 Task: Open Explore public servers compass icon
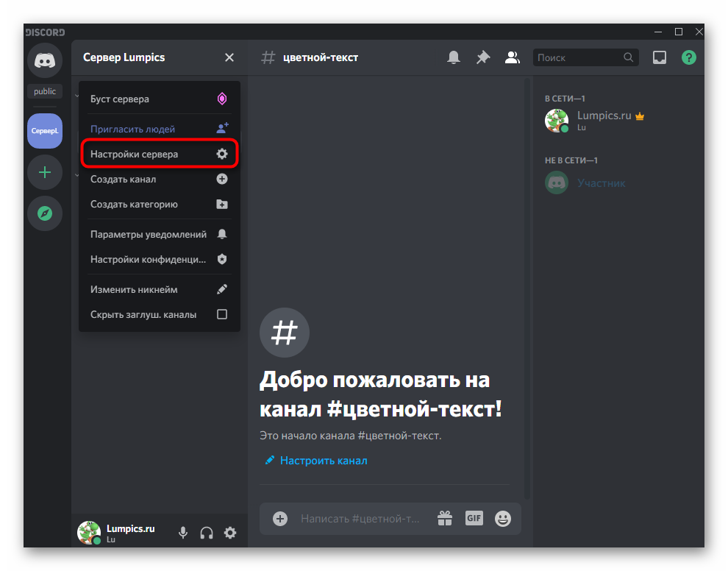point(45,213)
